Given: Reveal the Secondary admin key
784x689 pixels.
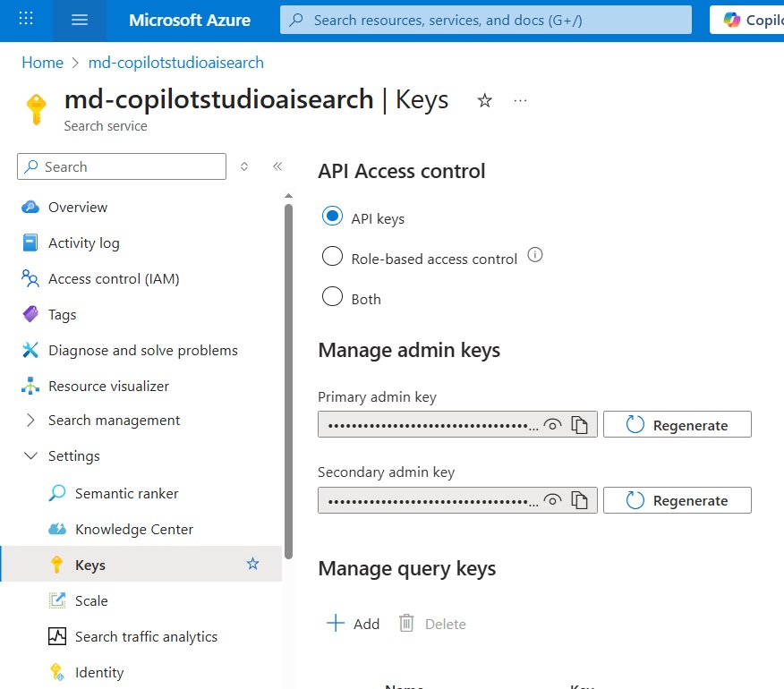Looking at the screenshot, I should [x=552, y=500].
